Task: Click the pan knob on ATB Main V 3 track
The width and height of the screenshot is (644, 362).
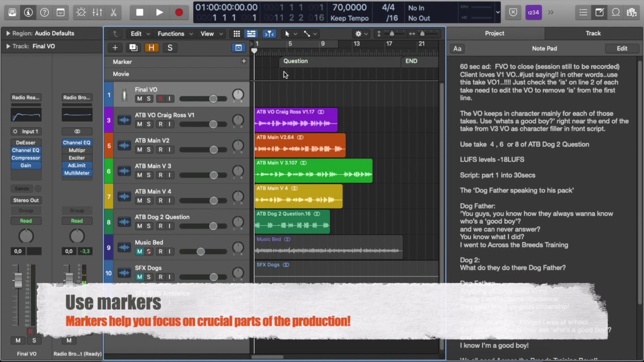Action: click(237, 171)
